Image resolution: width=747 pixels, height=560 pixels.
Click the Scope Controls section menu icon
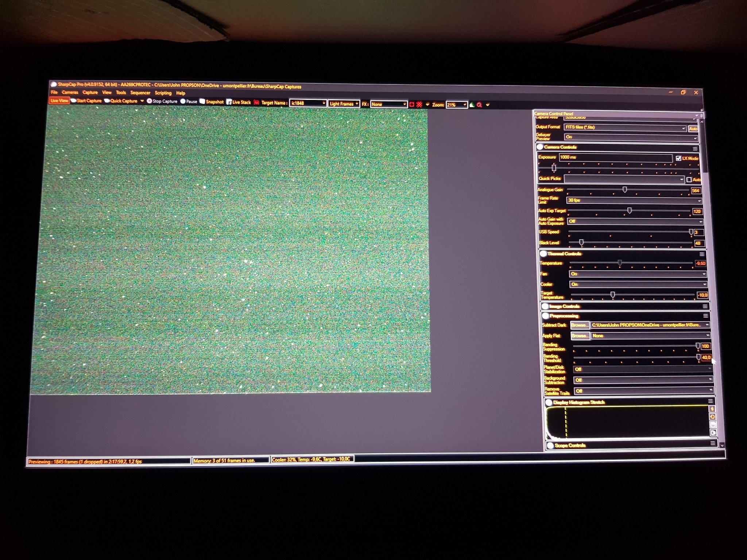coord(712,443)
